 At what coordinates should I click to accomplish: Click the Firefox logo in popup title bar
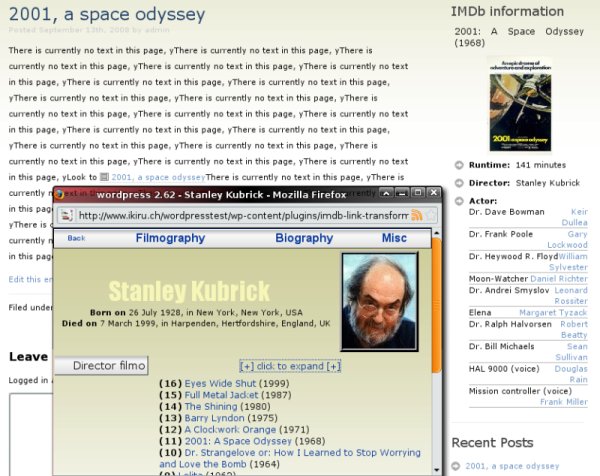click(59, 194)
